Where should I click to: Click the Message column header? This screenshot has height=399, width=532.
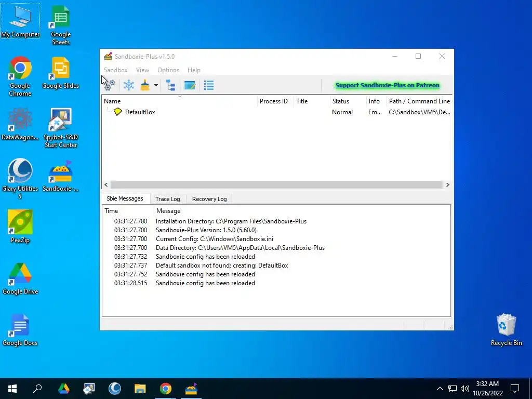302,211
